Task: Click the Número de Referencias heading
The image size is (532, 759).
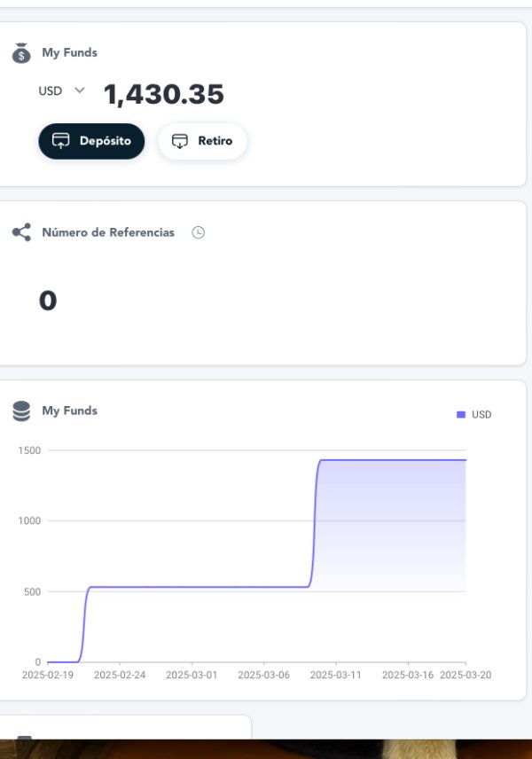Action: (108, 232)
